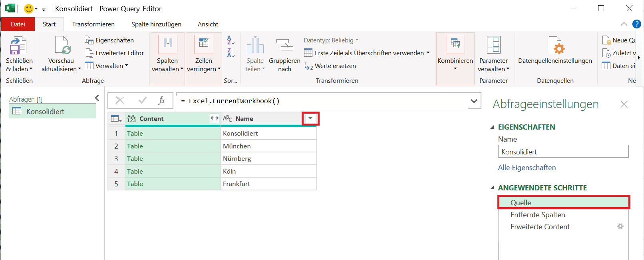Open Spalten verwalten options
The height and width of the screenshot is (260, 644).
(167, 59)
